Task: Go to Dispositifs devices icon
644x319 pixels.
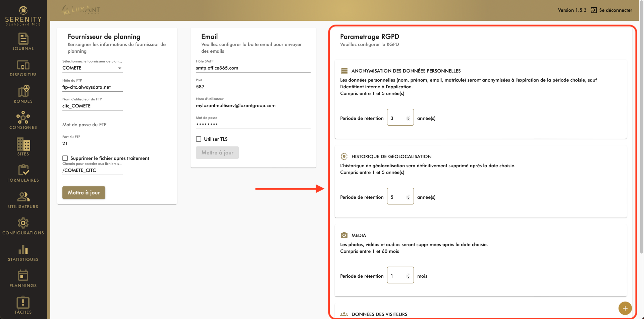Action: tap(23, 65)
